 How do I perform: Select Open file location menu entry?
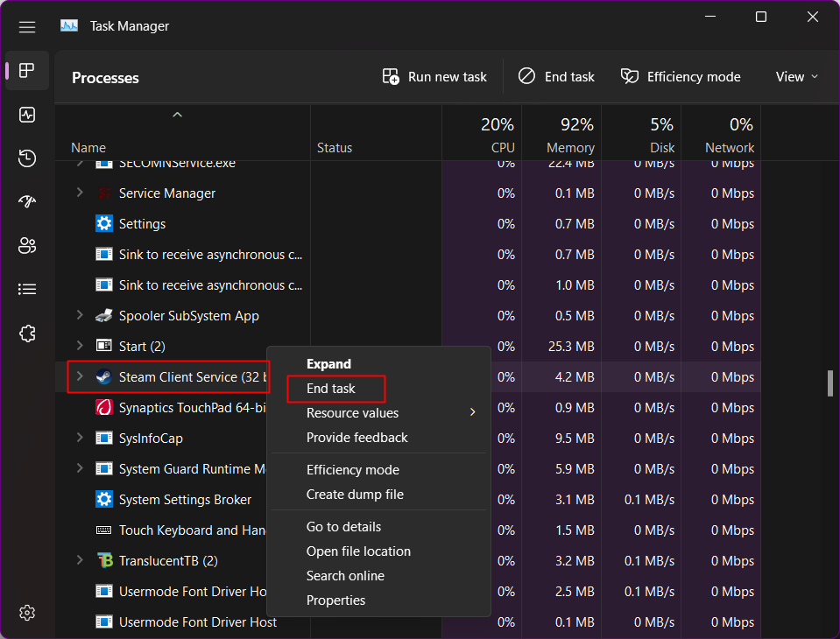point(358,551)
